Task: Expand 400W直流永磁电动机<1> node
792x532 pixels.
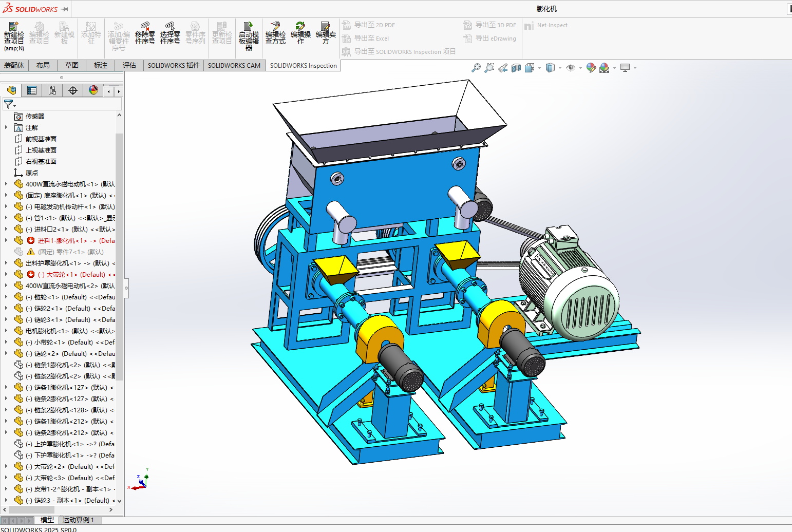Action: pos(6,184)
